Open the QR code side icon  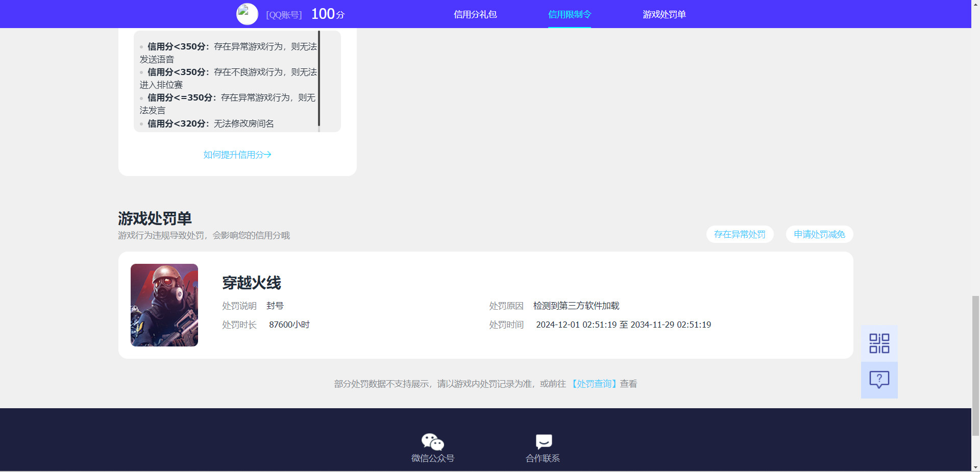(x=879, y=343)
